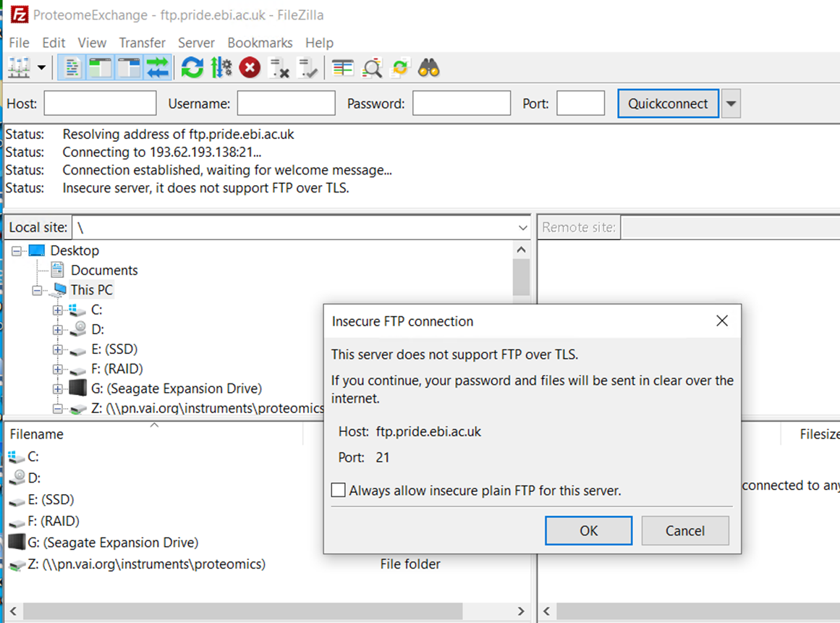Expand the C: drive node
Image resolution: width=840 pixels, height=623 pixels.
[57, 310]
